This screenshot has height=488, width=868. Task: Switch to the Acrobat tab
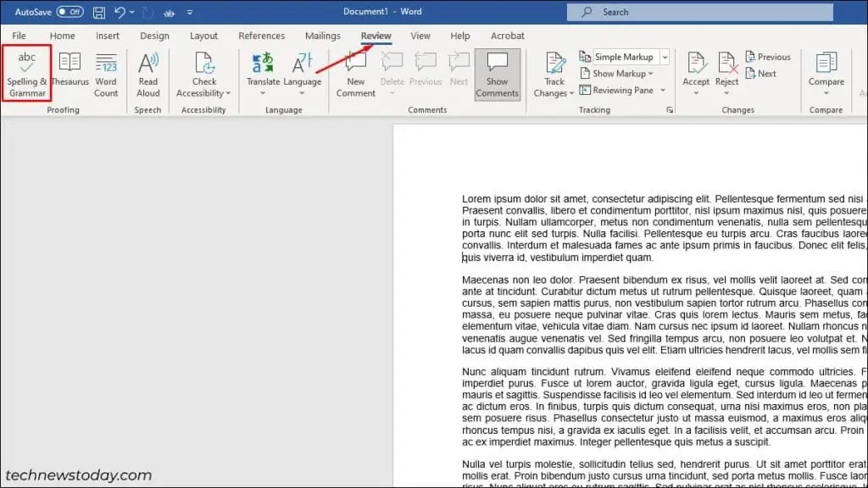507,36
